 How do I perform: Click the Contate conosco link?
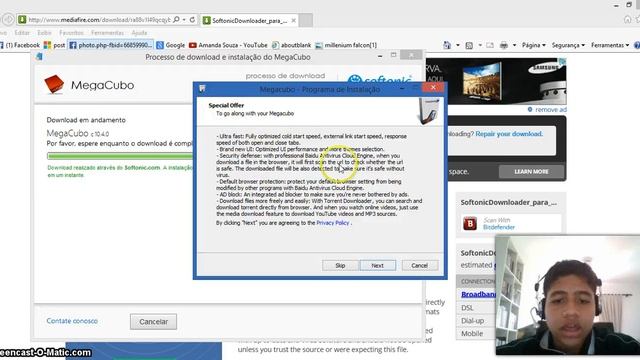pos(72,321)
